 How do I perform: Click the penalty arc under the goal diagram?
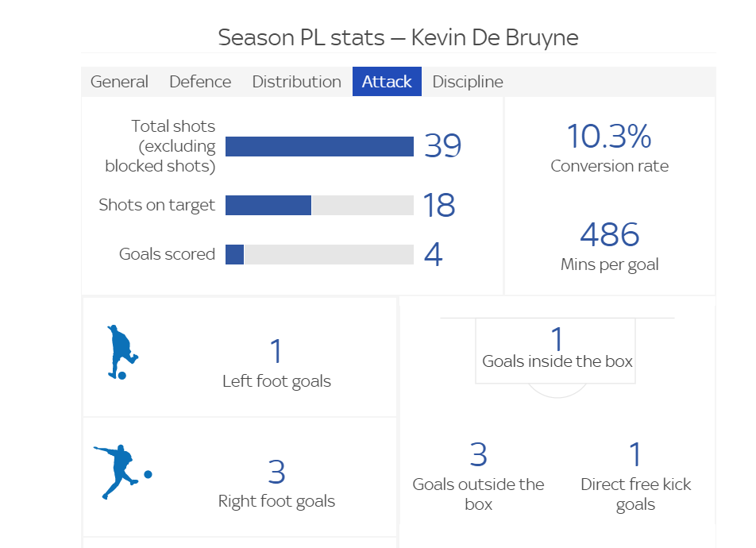pos(555,391)
